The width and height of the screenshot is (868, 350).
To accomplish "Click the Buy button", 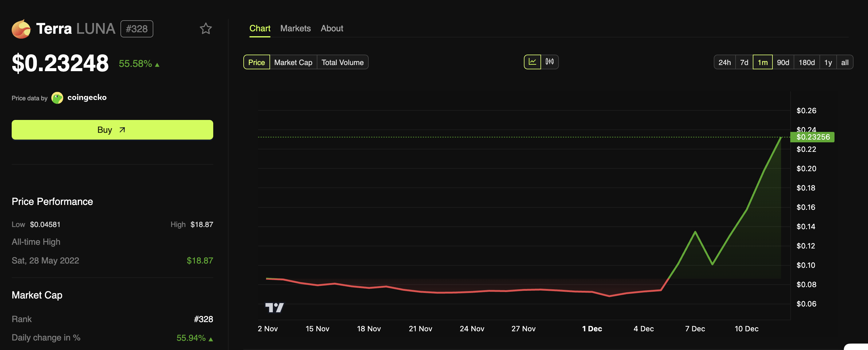I will [112, 129].
